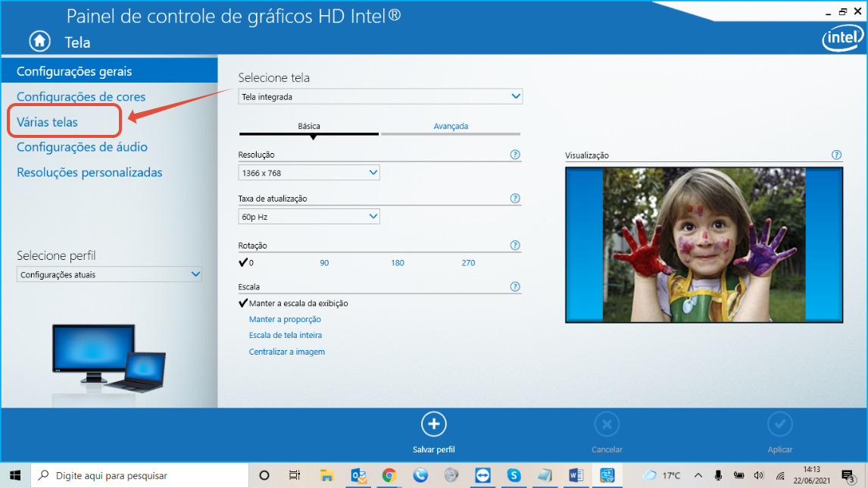Screen dimensions: 868x488
Task: Select Escala de tela inteira
Action: coord(285,335)
